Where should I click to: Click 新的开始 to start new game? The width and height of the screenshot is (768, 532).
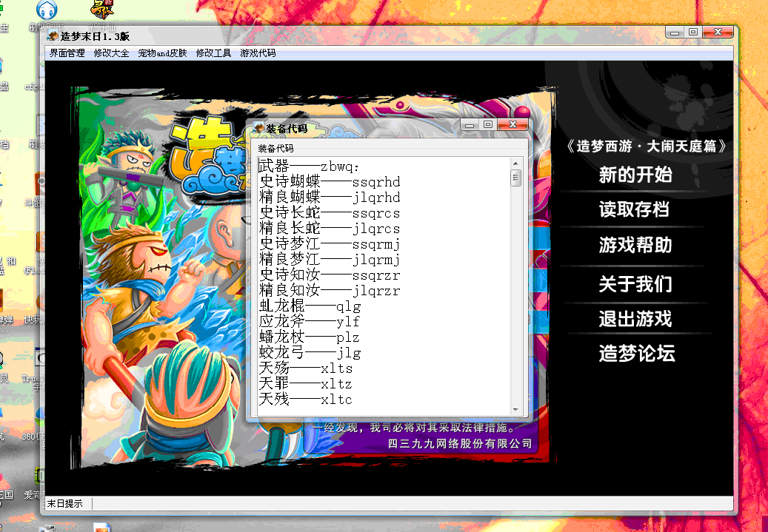[635, 175]
